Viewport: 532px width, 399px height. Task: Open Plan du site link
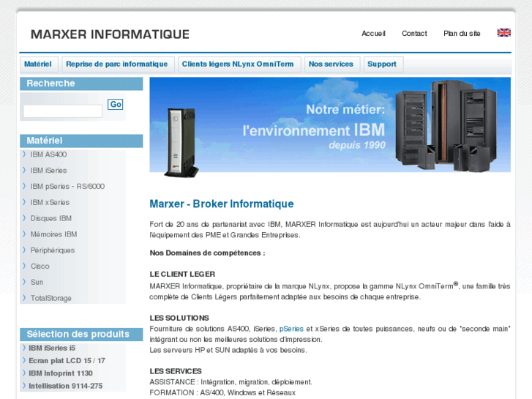coord(462,33)
